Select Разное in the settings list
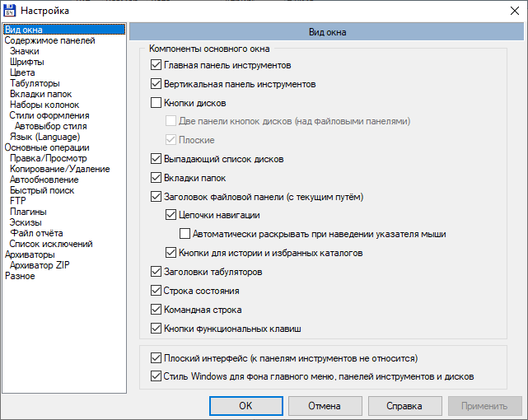Image resolution: width=528 pixels, height=420 pixels. [20, 276]
